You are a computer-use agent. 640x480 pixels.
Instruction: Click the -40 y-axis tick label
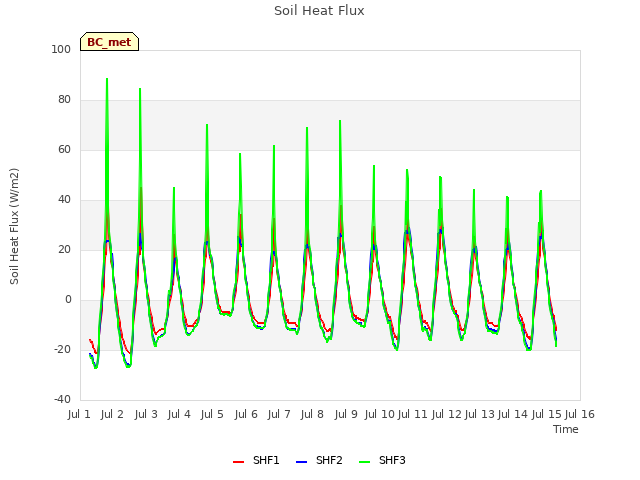(x=62, y=399)
